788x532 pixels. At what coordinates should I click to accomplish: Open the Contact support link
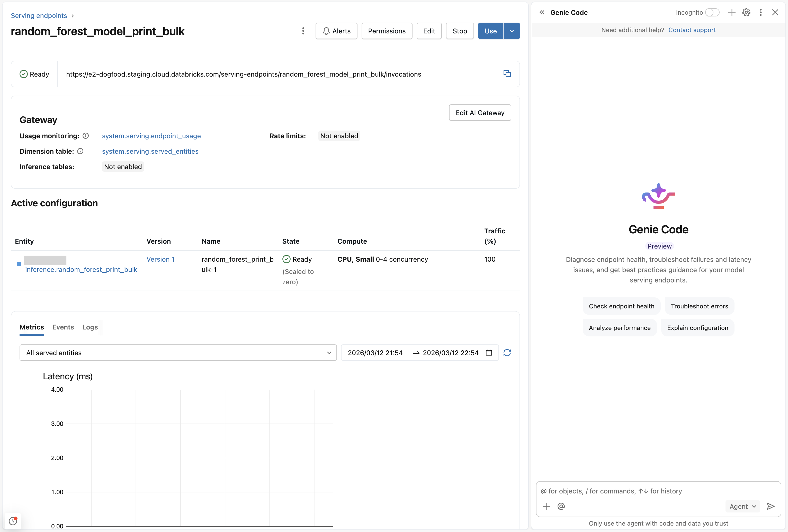[x=692, y=30]
